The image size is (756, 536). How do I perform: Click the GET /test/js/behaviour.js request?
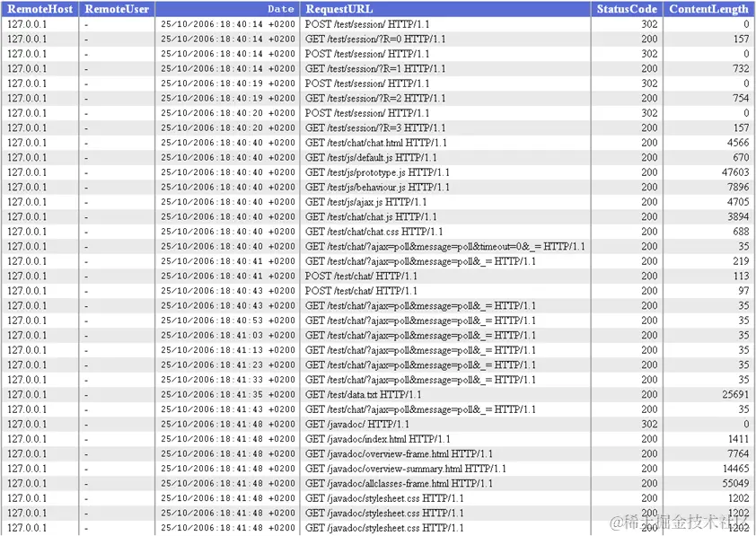pos(377,187)
